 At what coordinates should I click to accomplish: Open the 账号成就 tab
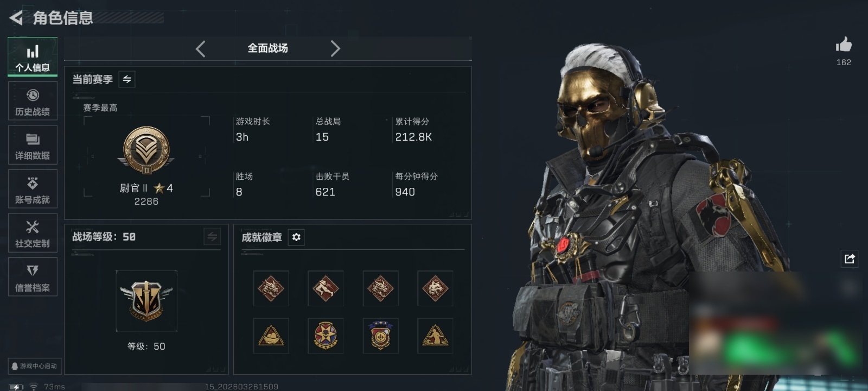[33, 189]
